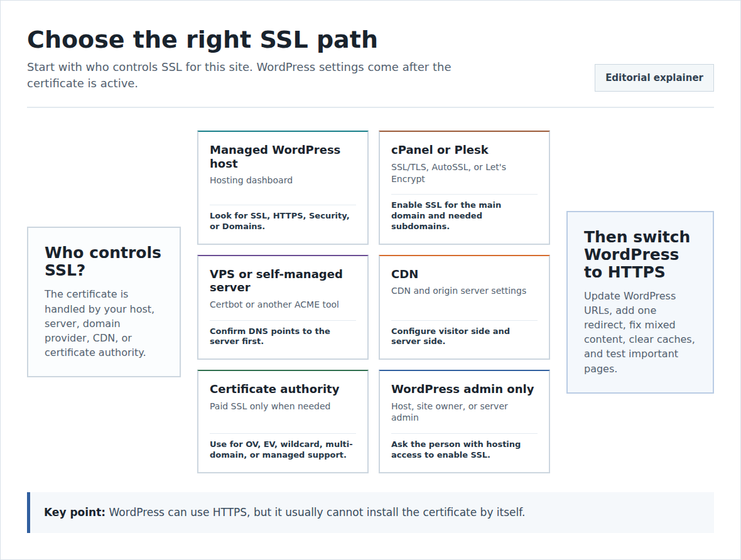741x560 pixels.
Task: Click 'Confirm DNS points to the server first.'
Action: (270, 336)
